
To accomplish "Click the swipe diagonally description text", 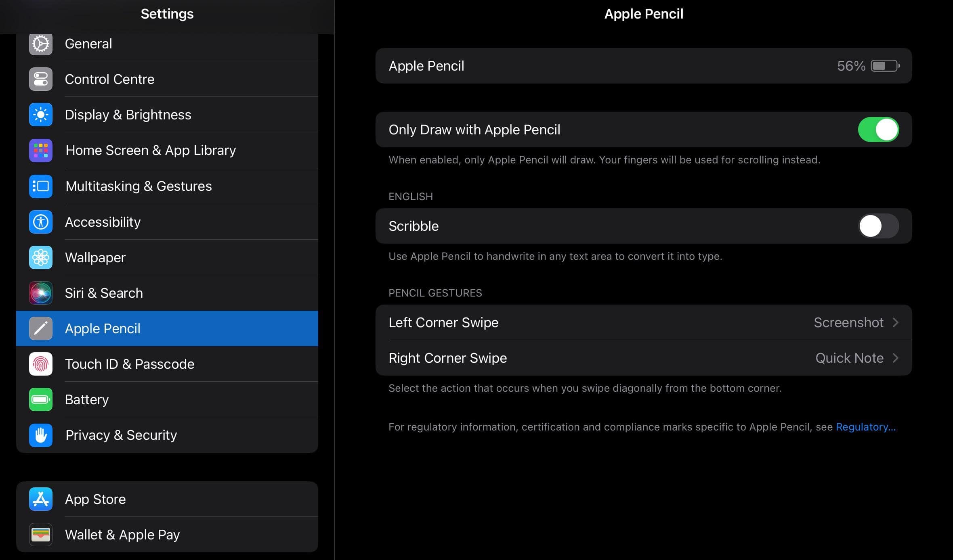I will (585, 388).
